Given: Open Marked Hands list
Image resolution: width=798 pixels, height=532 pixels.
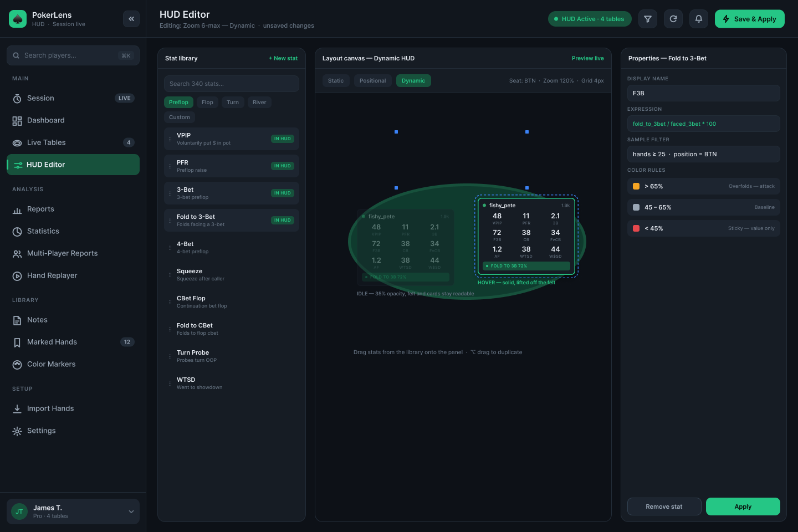Looking at the screenshot, I should pos(73,342).
